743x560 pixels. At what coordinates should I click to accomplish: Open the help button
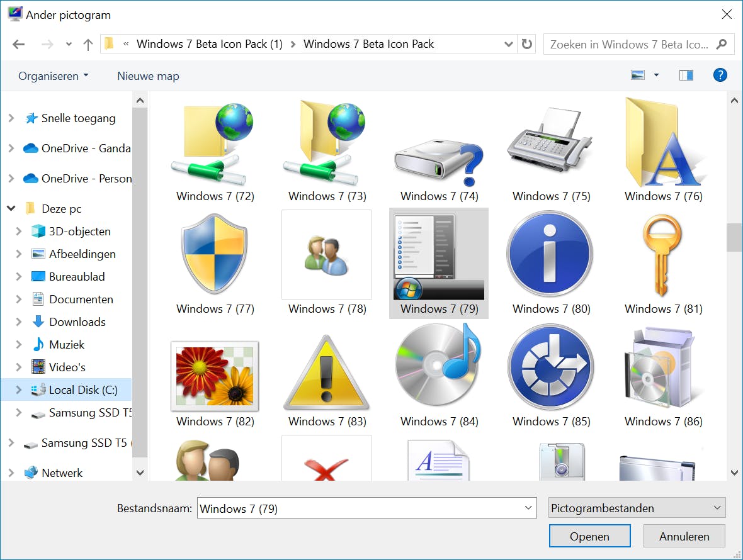click(720, 75)
